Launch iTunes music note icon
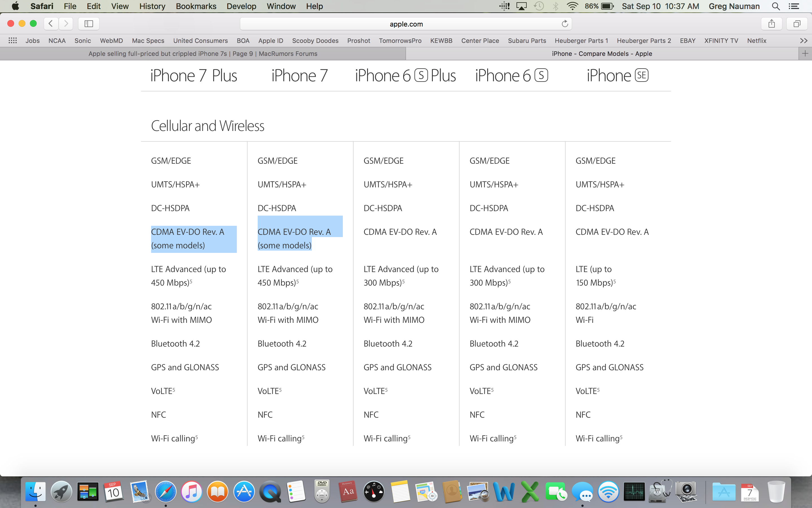 tap(192, 492)
